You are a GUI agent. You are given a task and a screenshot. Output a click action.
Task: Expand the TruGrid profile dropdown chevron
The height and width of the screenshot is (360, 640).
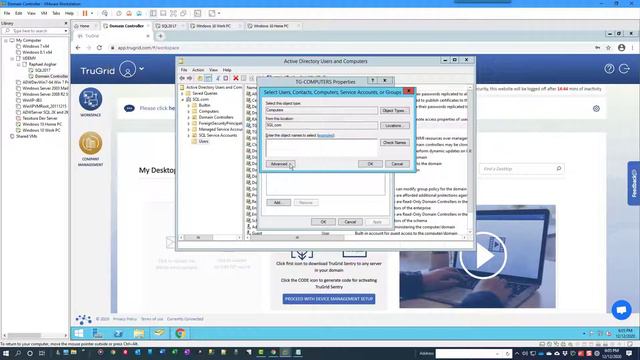[x=142, y=69]
